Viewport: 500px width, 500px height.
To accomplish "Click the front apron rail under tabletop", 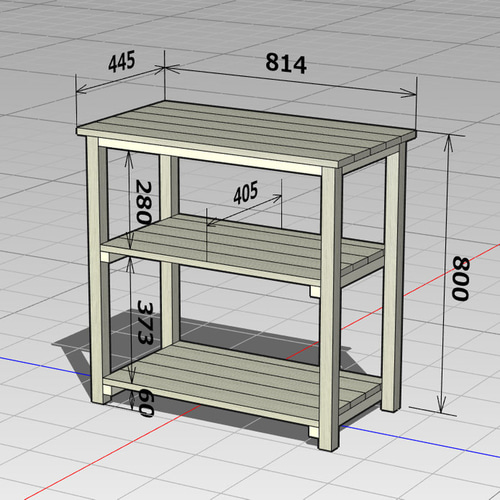I will (x=210, y=157).
